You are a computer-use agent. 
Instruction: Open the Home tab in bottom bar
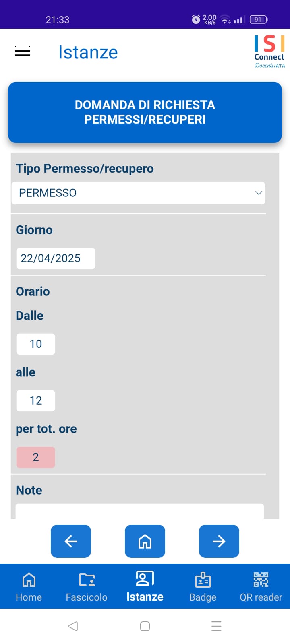pyautogui.click(x=29, y=587)
